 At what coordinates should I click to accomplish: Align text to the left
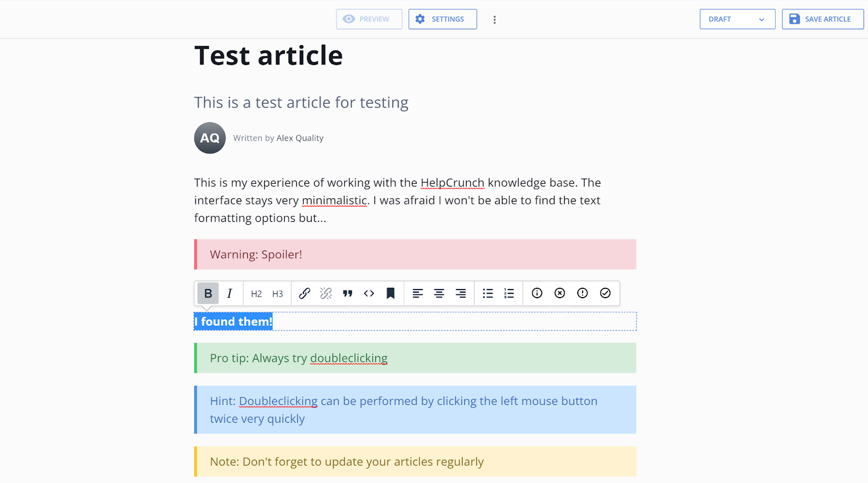(x=417, y=293)
